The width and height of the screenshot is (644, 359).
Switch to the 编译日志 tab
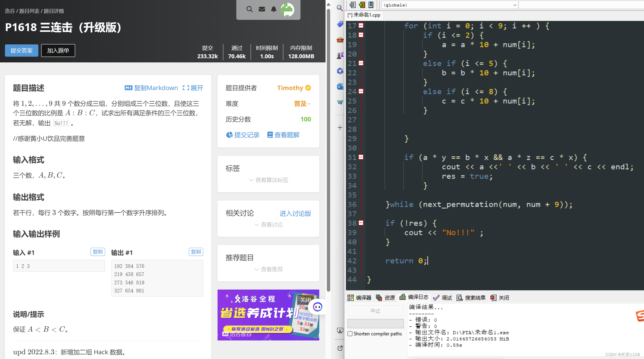pos(414,297)
